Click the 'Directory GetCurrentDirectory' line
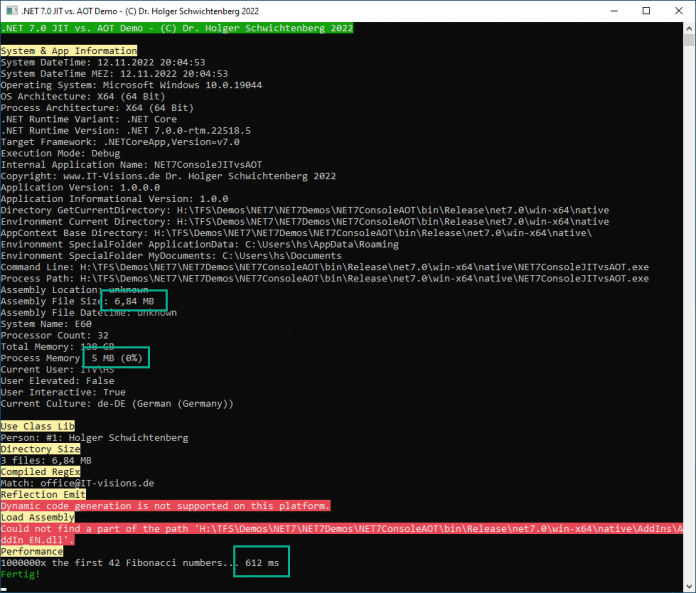Image resolution: width=696 pixels, height=593 pixels. coord(305,210)
